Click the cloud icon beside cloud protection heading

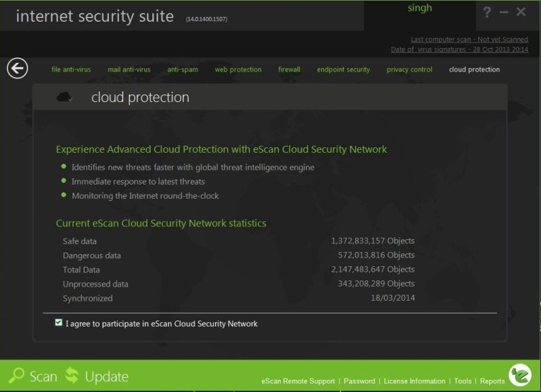click(64, 97)
